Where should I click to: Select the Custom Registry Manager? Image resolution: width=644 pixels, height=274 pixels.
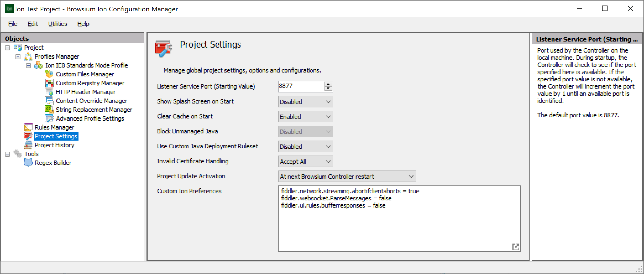[x=90, y=83]
